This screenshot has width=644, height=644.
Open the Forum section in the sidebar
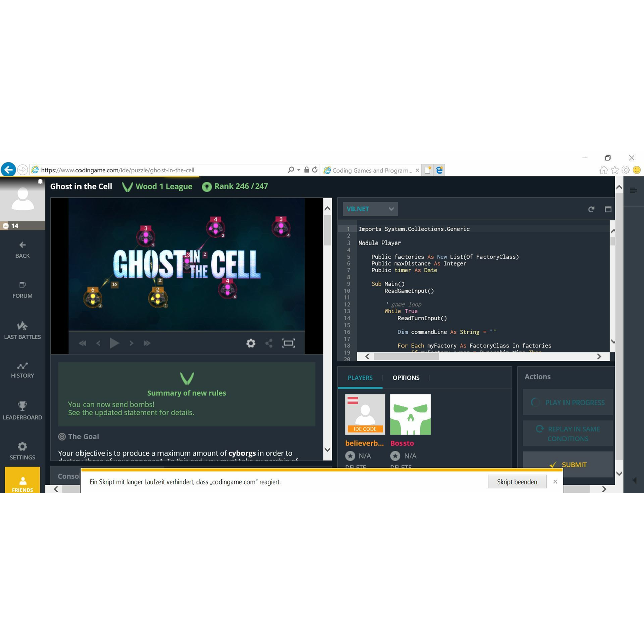coord(22,290)
